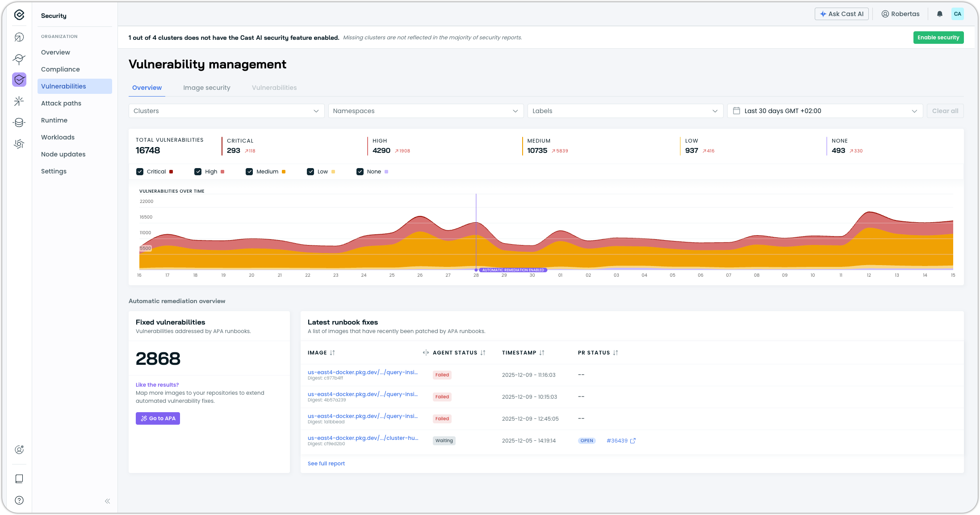Open the documentation book icon

19,479
